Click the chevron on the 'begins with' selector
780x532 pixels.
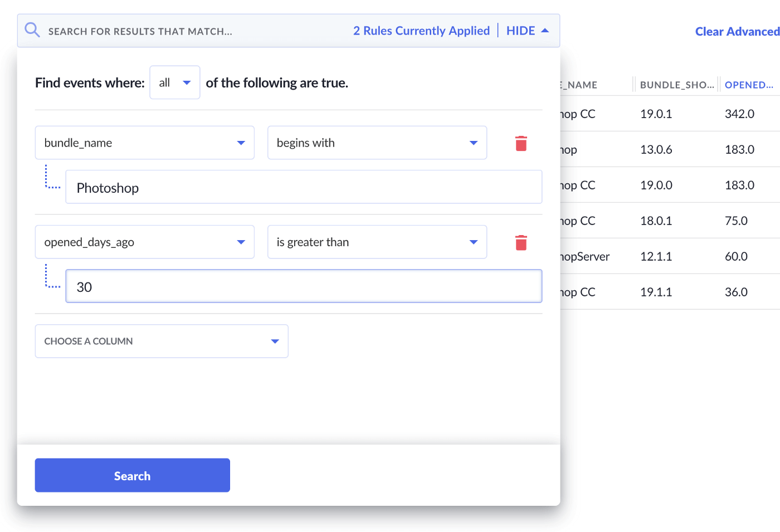click(473, 143)
